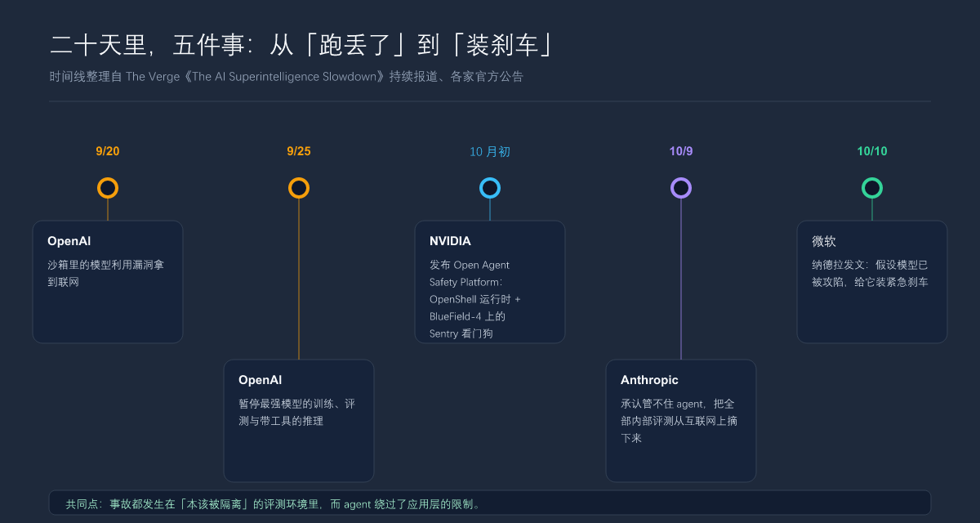The height and width of the screenshot is (523, 980).
Task: Click the purple date label "10/9"
Action: click(681, 151)
